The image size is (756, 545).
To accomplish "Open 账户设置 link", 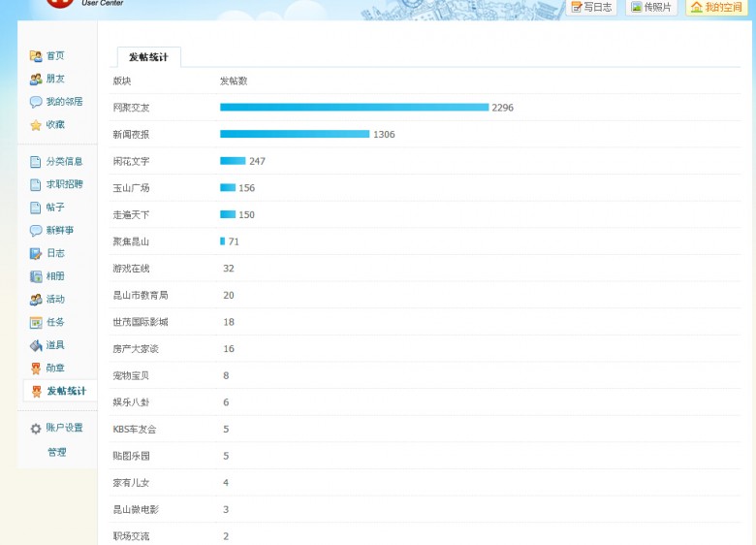I will (64, 428).
